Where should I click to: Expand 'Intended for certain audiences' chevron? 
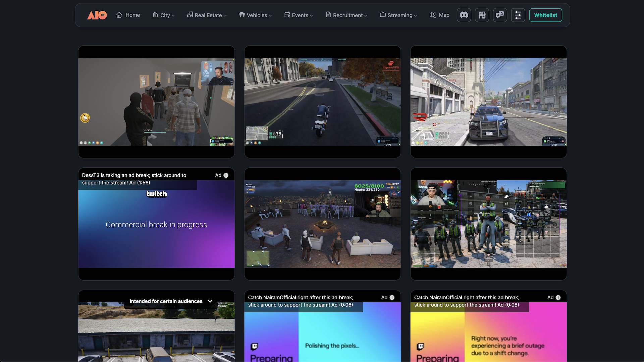pos(210,301)
